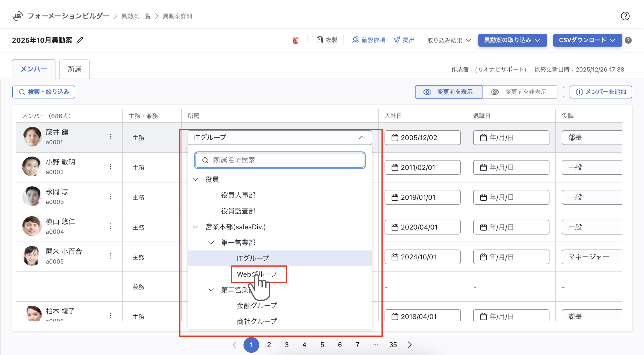
Task: Click the 検索・絞り込み button
Action: (x=44, y=92)
